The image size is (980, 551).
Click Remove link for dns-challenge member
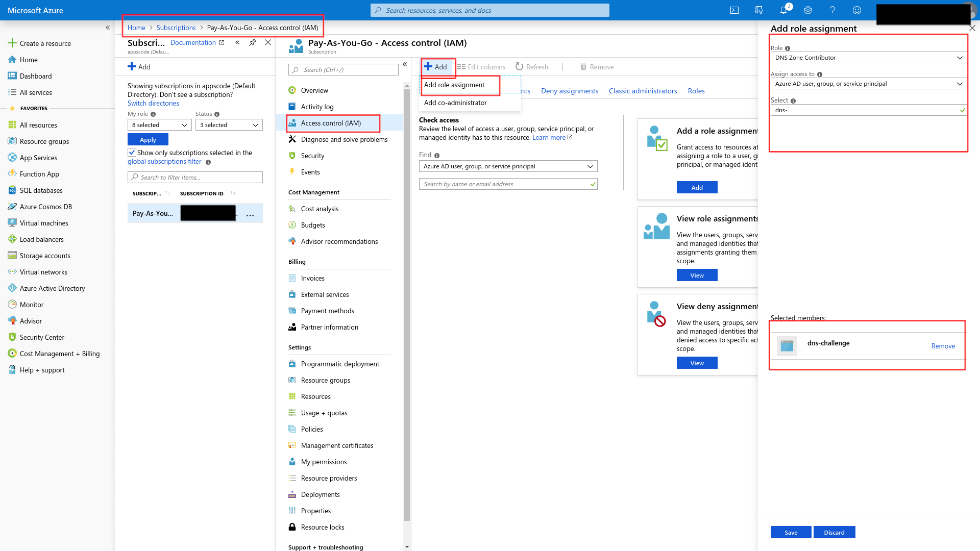click(942, 345)
